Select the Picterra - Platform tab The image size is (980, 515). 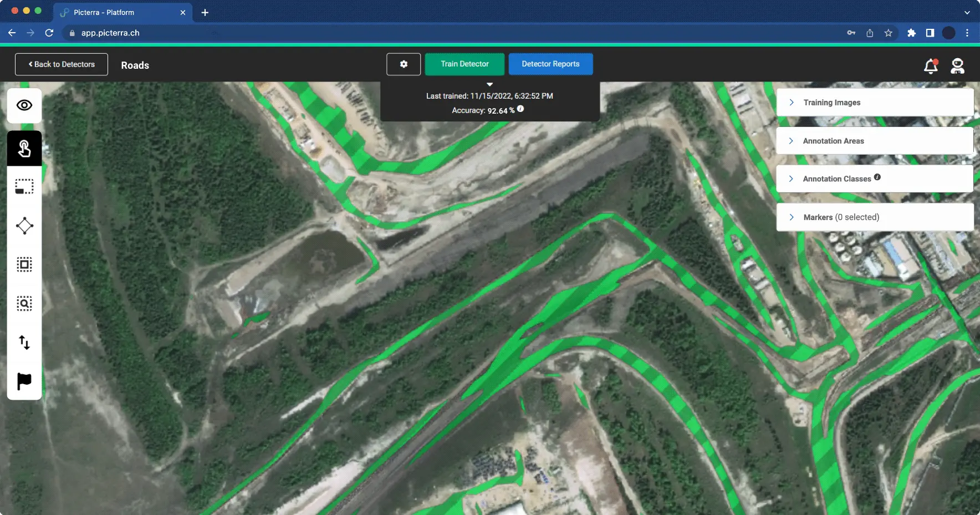click(122, 12)
